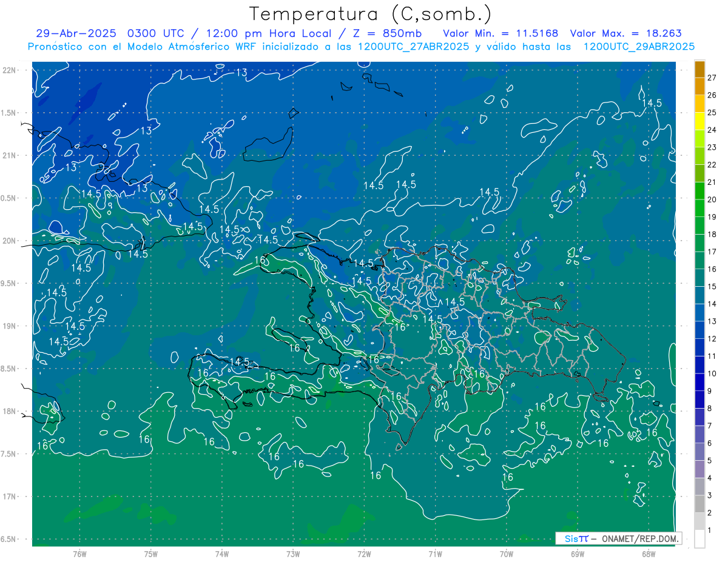Click the 2 value on the color scale
The image size is (728, 562).
click(x=710, y=513)
